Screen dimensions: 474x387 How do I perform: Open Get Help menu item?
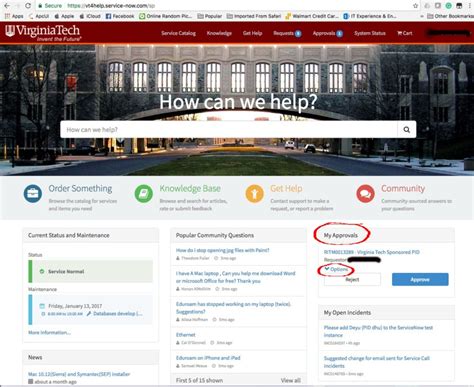252,33
